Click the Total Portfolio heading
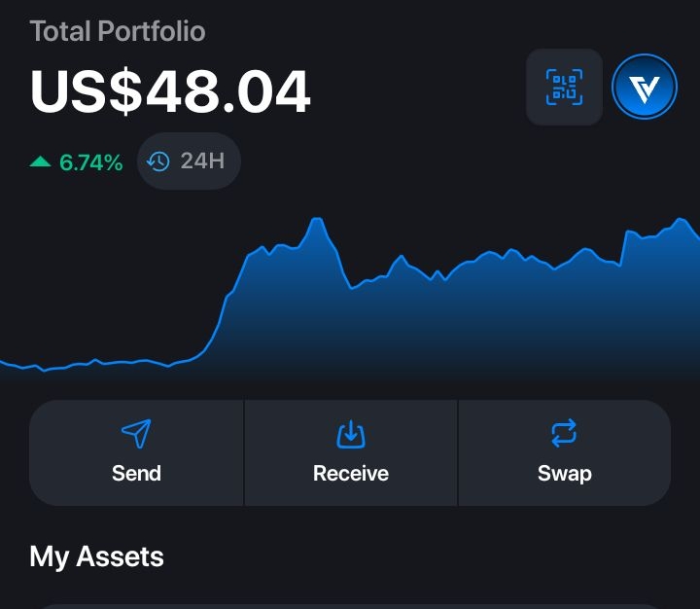 [118, 31]
